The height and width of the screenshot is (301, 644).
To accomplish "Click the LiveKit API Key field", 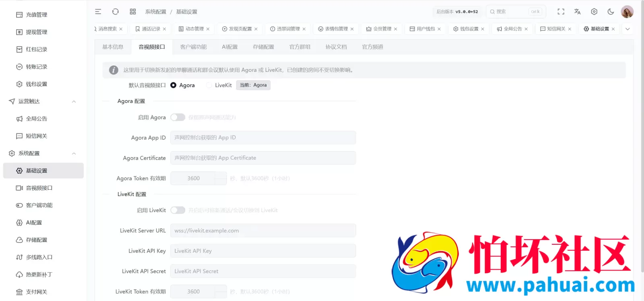I will coord(263,251).
